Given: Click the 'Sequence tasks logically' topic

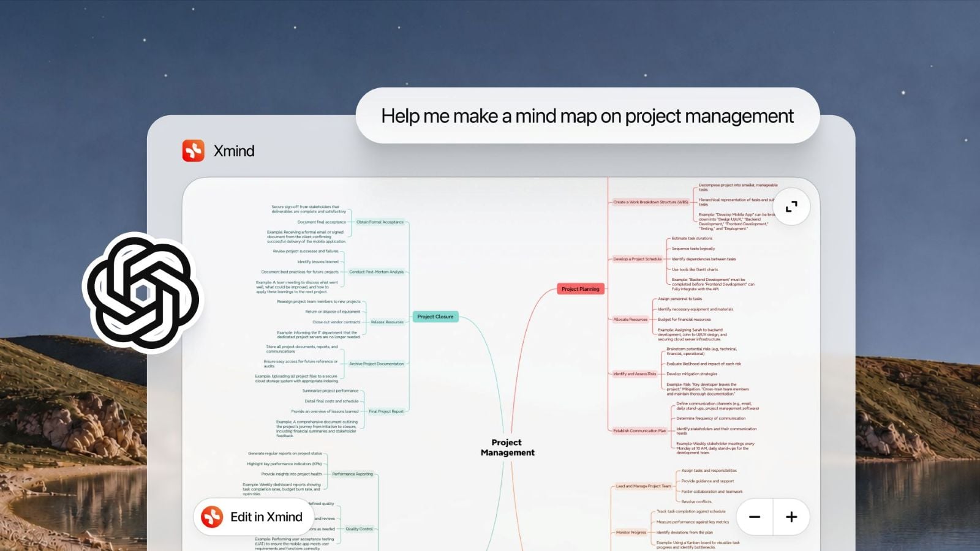Looking at the screenshot, I should (x=693, y=249).
